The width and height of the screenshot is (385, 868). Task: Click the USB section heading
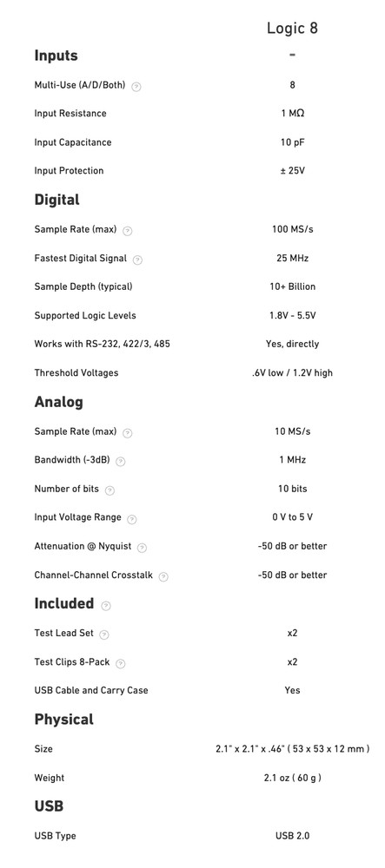click(x=49, y=806)
